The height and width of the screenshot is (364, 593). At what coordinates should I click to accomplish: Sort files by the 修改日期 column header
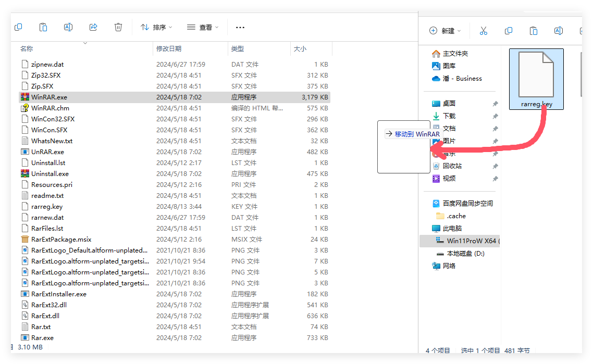pos(169,49)
